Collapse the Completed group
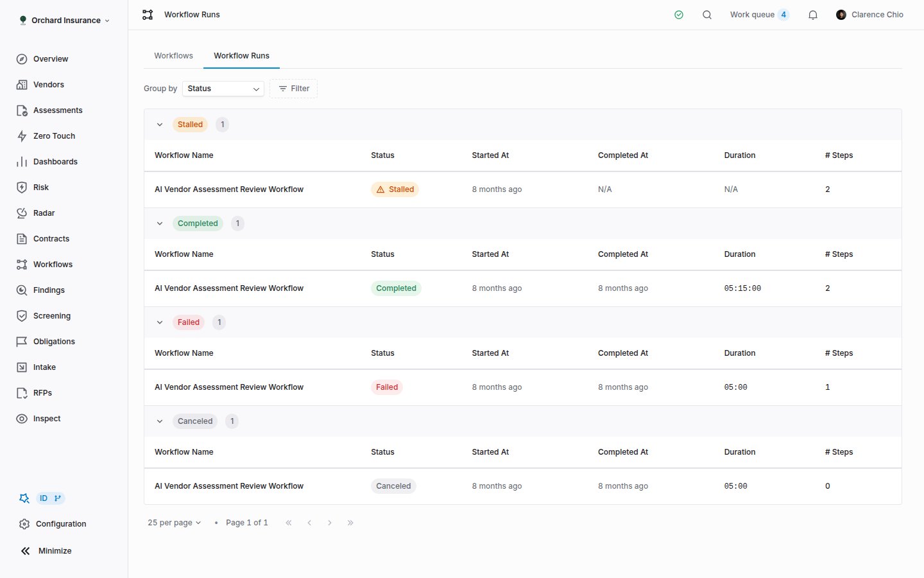924x578 pixels. 160,223
